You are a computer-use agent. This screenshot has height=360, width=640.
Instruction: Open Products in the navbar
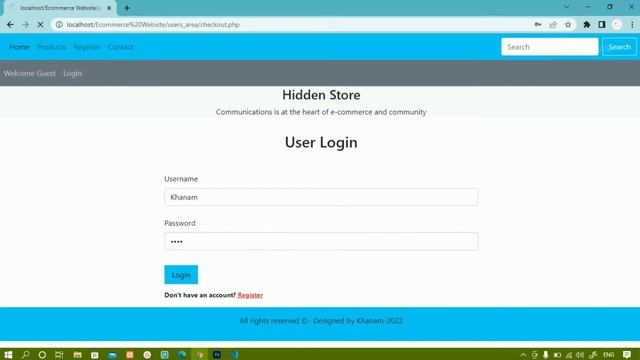pos(51,47)
